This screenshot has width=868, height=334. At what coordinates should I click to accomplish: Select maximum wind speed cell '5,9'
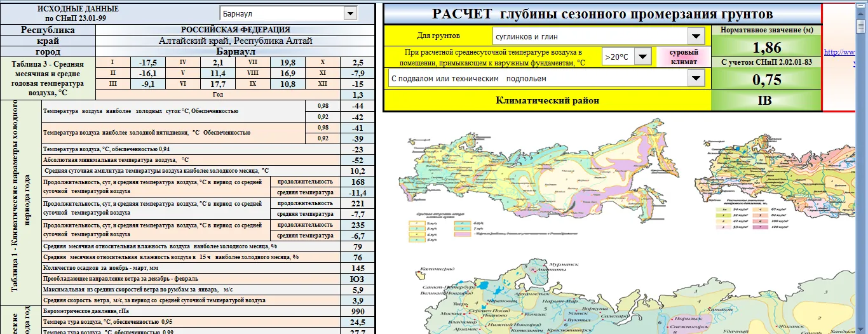coord(358,290)
